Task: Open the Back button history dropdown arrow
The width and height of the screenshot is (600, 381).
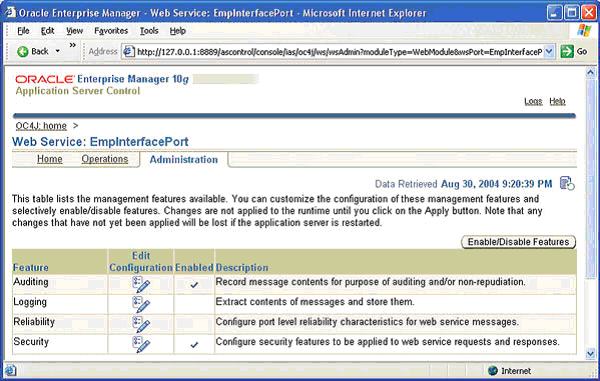Action: tap(57, 51)
